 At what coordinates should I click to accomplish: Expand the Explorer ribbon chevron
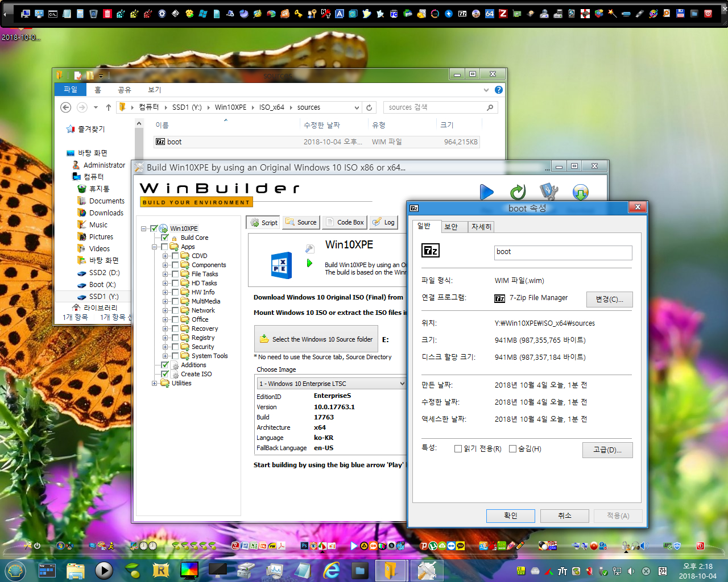[x=486, y=90]
